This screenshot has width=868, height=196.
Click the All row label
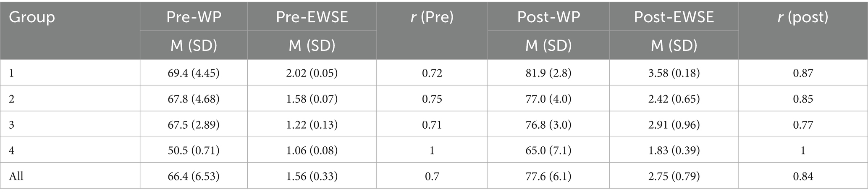(x=16, y=176)
